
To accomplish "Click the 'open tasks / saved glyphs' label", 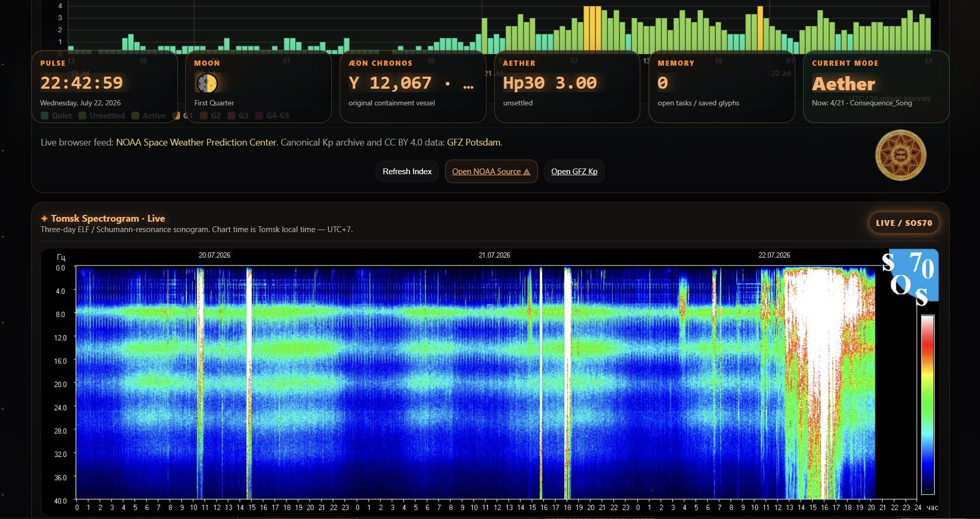I will click(698, 103).
